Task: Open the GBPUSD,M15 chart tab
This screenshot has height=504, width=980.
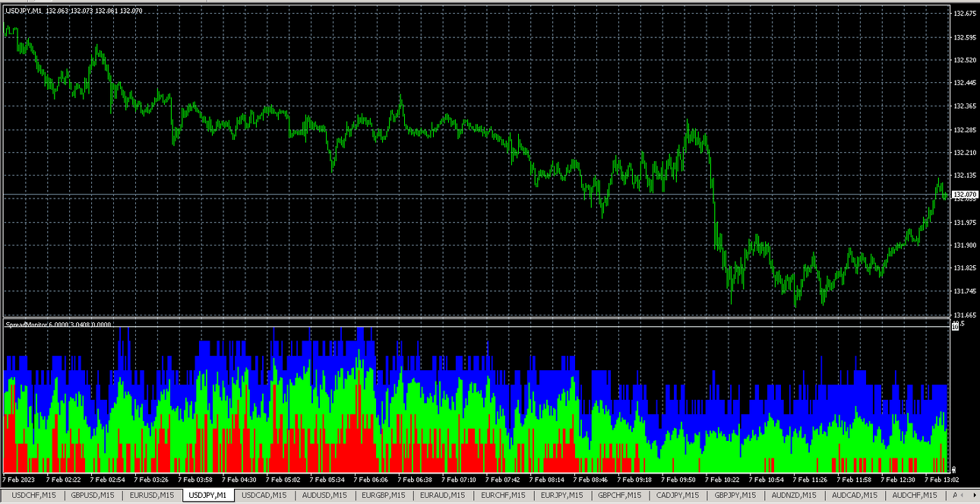Action: tap(93, 496)
